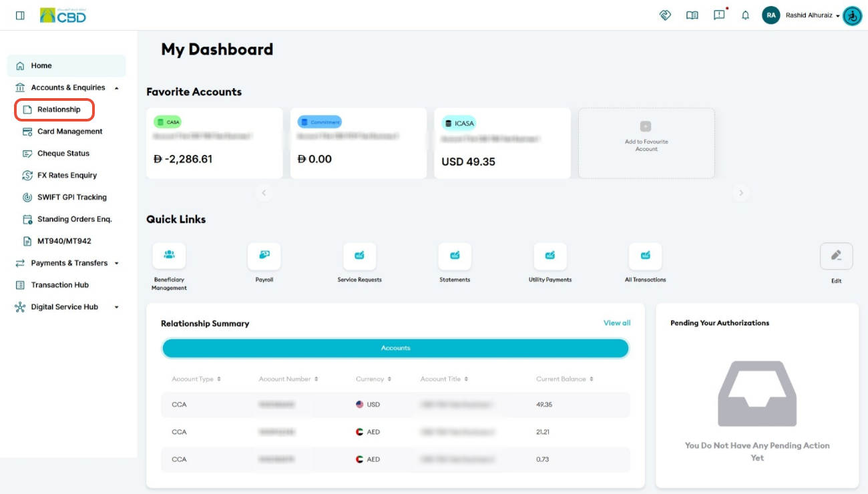Open the user guide book icon
The height and width of the screenshot is (494, 868).
pos(692,15)
